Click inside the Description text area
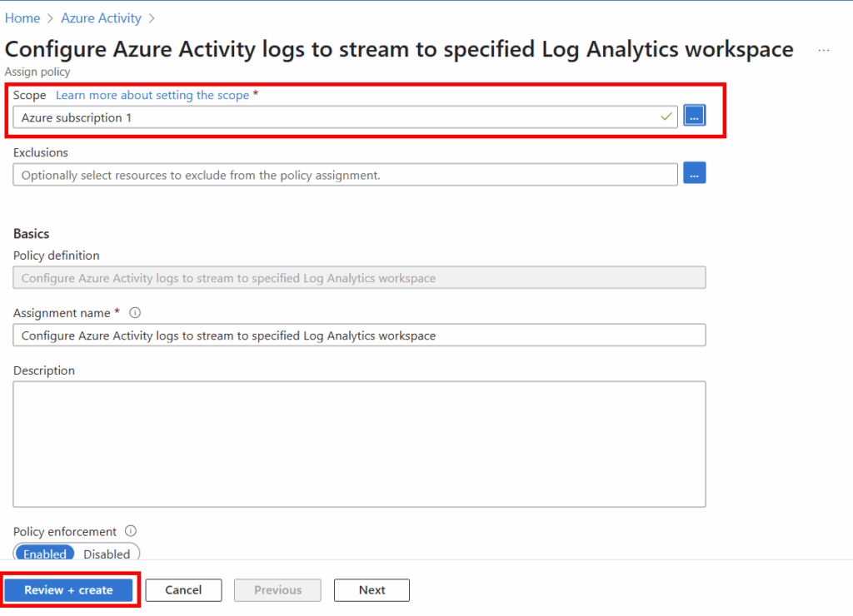 (x=359, y=445)
